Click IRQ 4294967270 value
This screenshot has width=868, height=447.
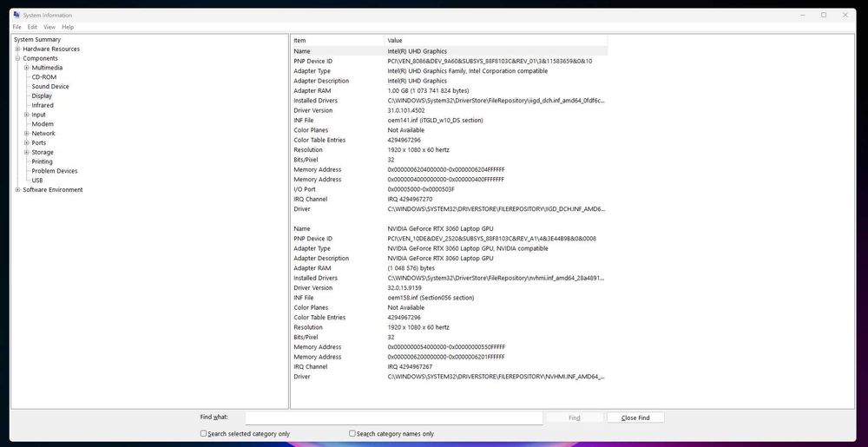410,199
